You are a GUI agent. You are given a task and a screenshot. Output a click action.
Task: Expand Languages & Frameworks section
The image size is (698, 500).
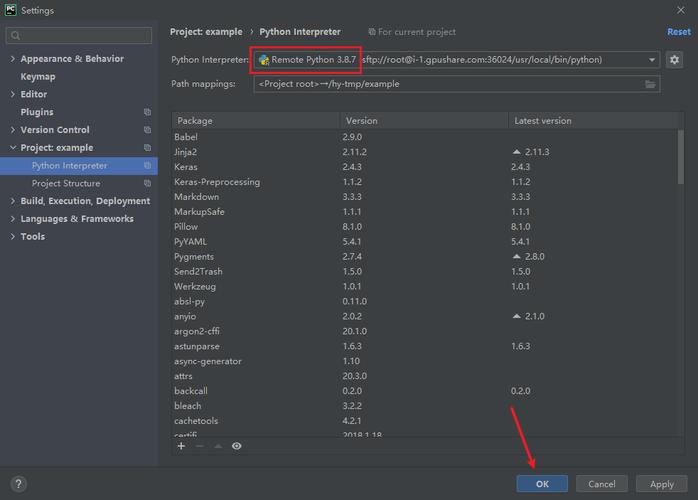point(12,219)
